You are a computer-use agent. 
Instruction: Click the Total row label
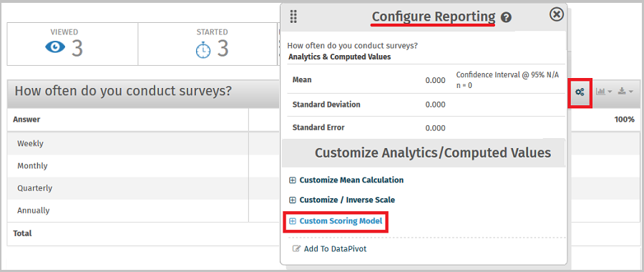coord(22,233)
